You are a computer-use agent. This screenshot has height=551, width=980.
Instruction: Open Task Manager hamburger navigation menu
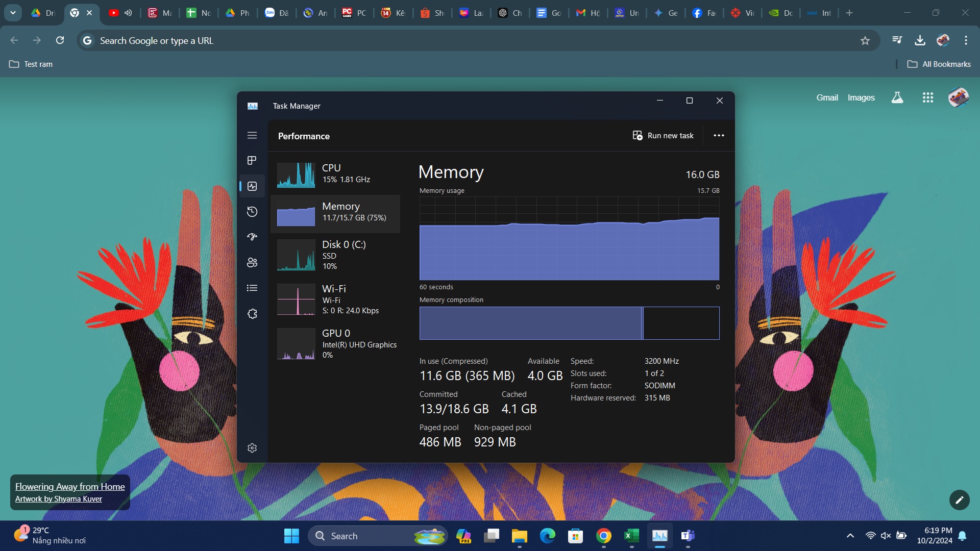pyautogui.click(x=252, y=135)
